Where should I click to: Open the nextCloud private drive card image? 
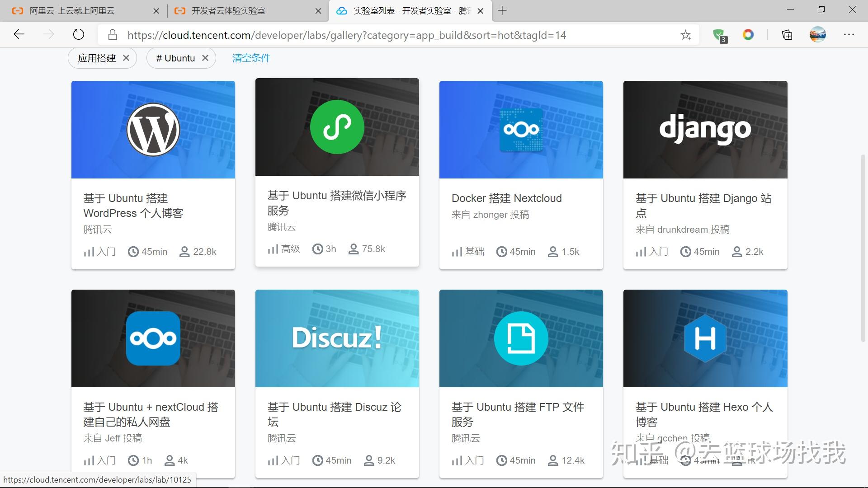(x=153, y=338)
